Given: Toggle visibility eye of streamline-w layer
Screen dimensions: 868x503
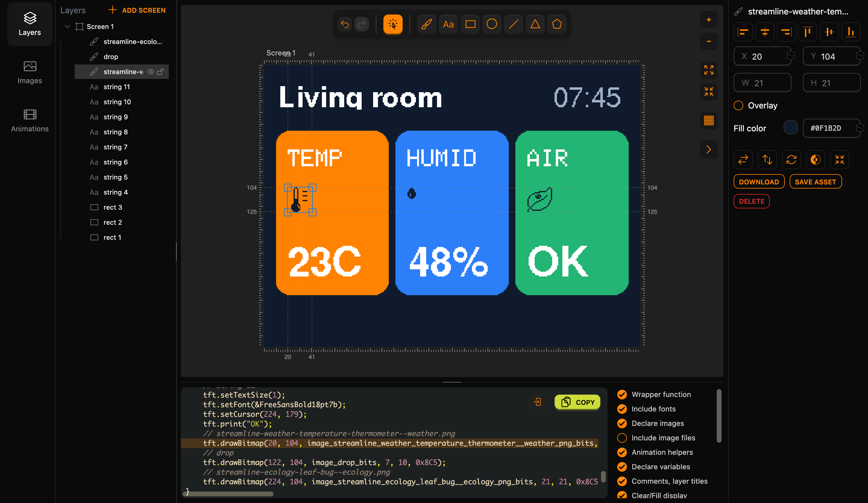Looking at the screenshot, I should pos(150,72).
